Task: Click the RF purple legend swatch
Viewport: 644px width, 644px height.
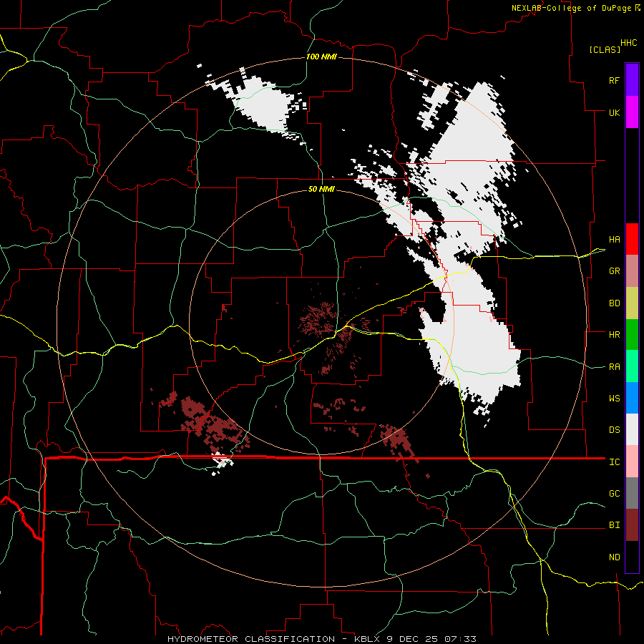Action: click(x=632, y=80)
